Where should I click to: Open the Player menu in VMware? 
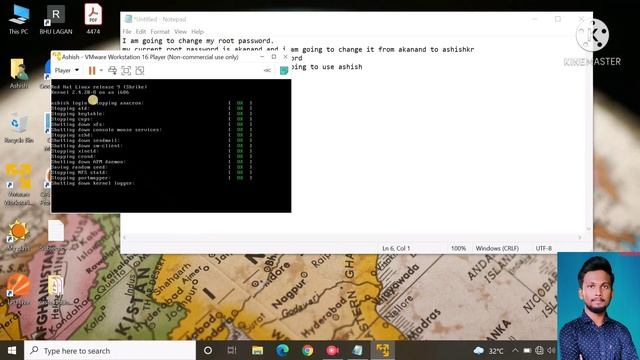coord(67,70)
